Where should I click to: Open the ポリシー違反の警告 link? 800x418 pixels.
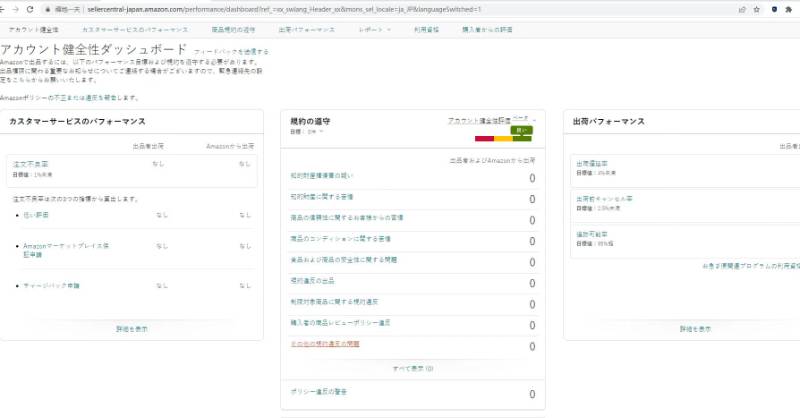coord(318,391)
